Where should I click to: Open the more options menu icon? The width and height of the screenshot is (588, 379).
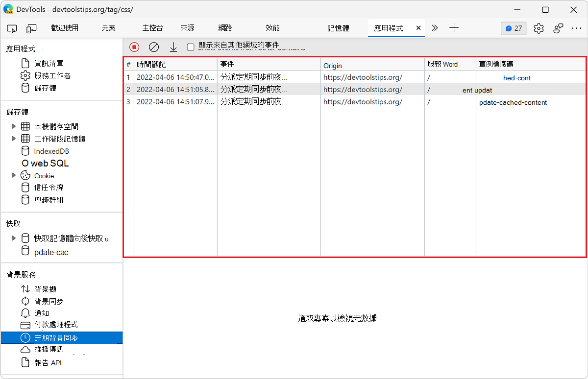click(576, 28)
